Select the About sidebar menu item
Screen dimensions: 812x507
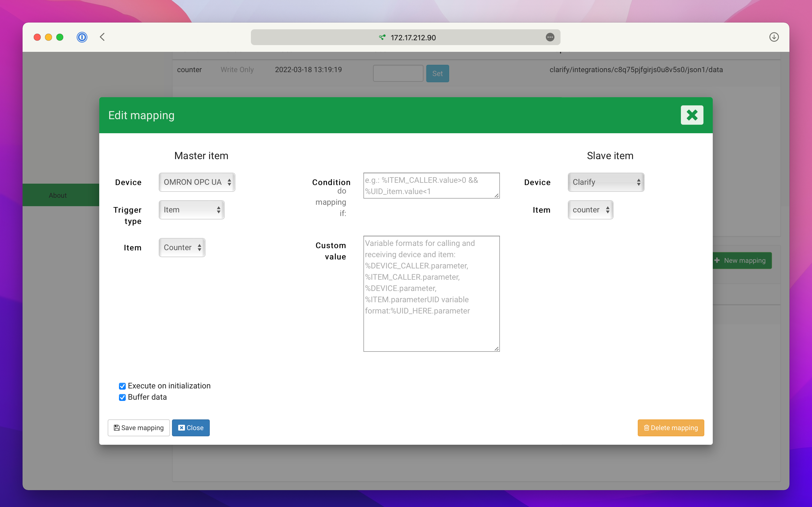pyautogui.click(x=58, y=195)
